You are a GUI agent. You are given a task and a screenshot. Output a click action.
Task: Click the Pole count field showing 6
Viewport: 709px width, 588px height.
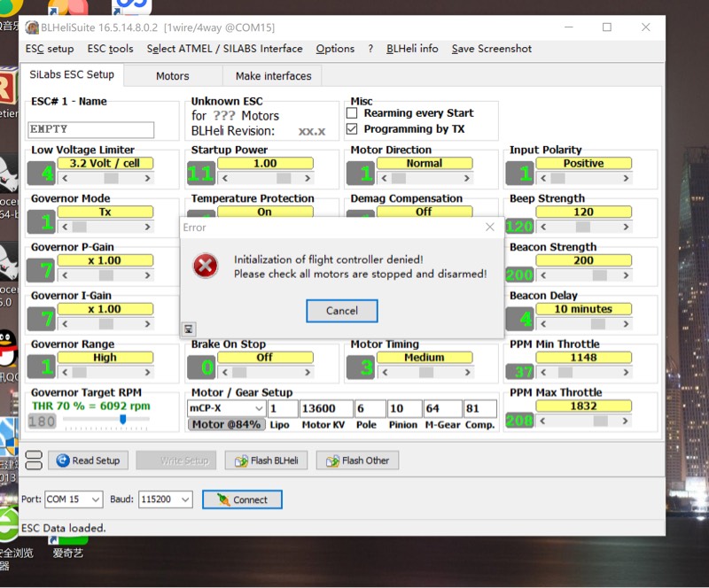[370, 408]
